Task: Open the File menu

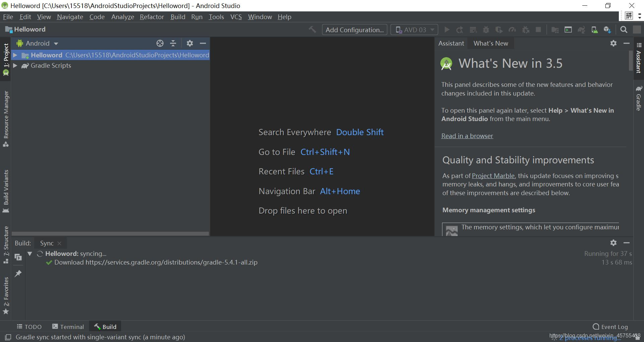Action: pyautogui.click(x=8, y=17)
